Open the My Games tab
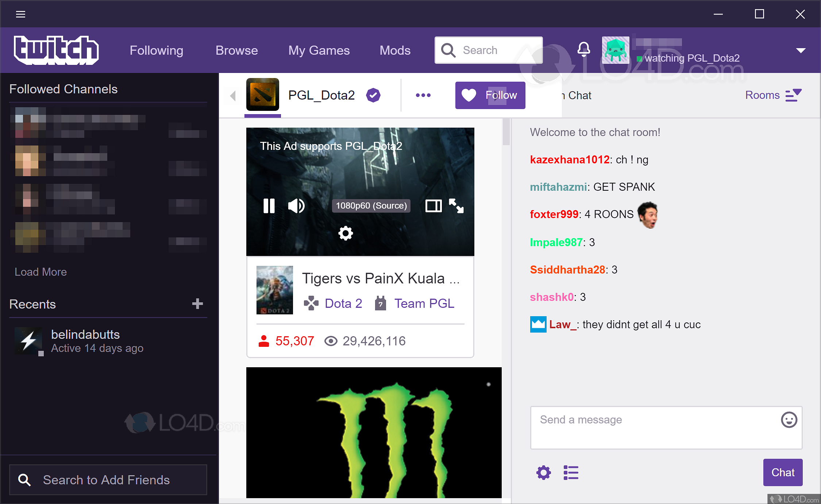Viewport: 821px width, 504px height. (x=319, y=50)
